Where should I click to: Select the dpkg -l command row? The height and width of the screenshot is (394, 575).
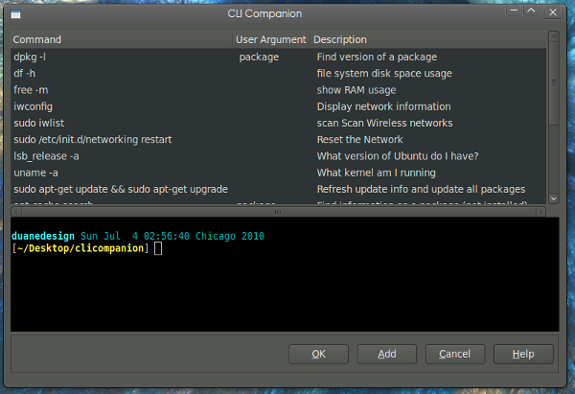pos(278,57)
